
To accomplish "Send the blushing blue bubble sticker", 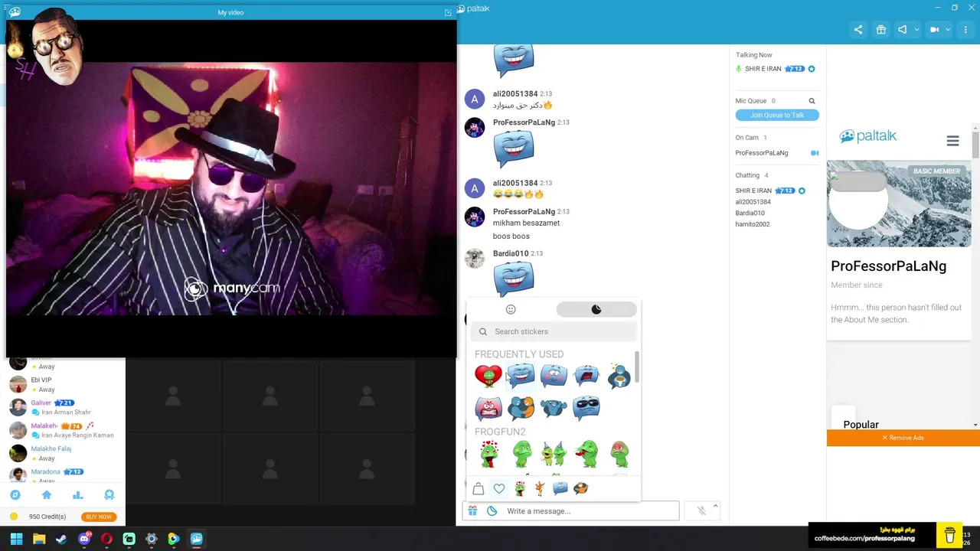I will point(554,376).
